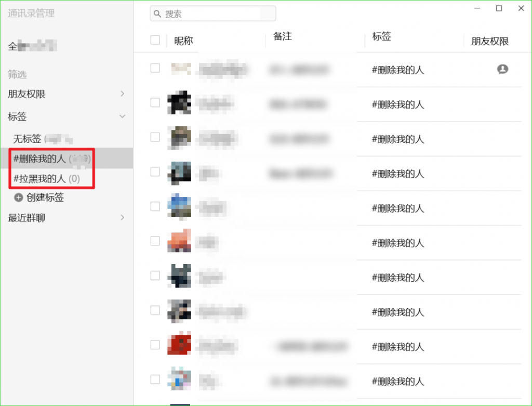Click the friend permission icon in first row
Screen dimensions: 532x406
[x=502, y=69]
